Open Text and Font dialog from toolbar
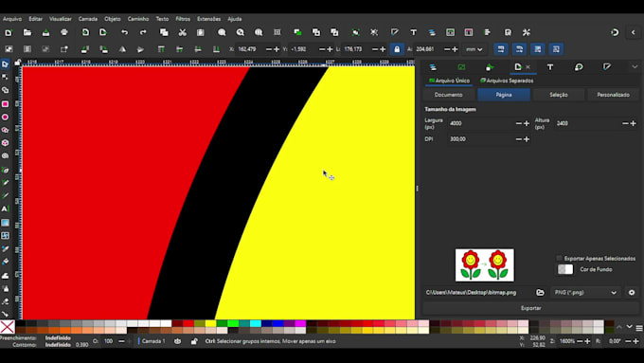The width and height of the screenshot is (644, 363). point(414,32)
